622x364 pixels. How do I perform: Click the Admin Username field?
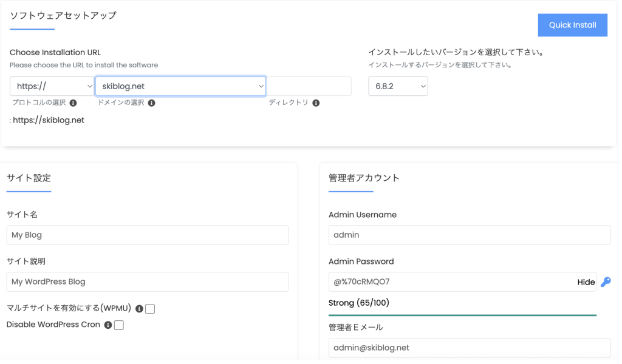tap(469, 235)
